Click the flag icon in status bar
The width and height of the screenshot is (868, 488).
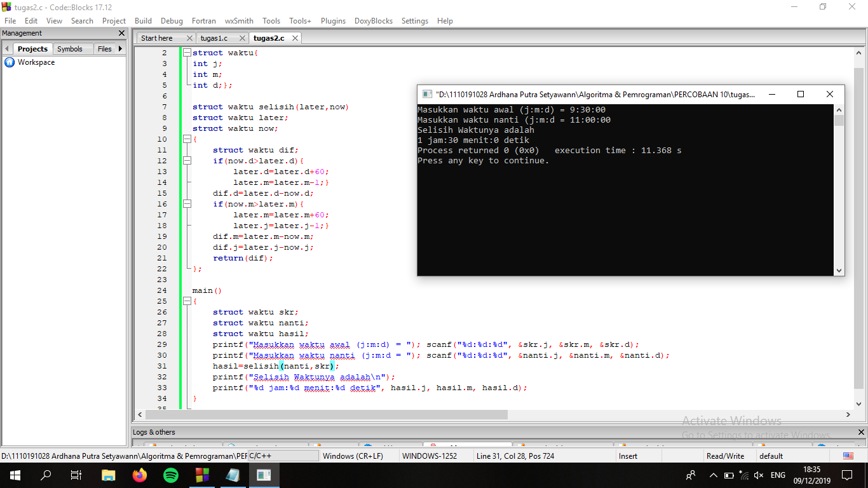[x=848, y=456]
